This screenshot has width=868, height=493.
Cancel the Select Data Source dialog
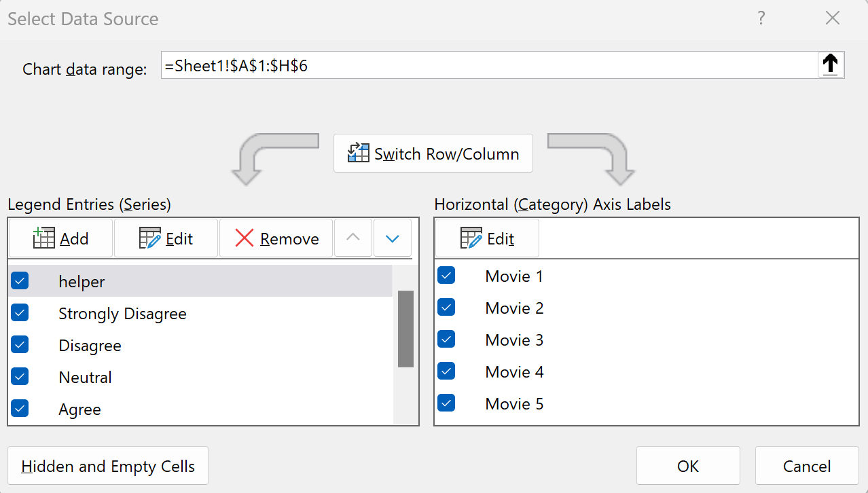pyautogui.click(x=807, y=466)
